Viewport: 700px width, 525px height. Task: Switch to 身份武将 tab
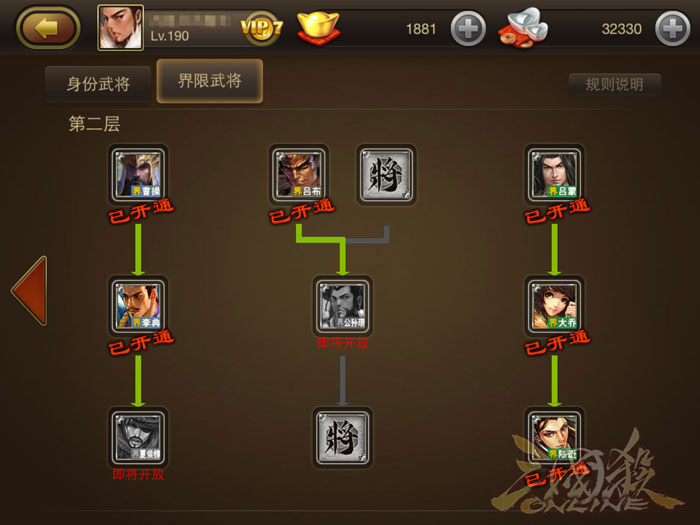pos(98,84)
